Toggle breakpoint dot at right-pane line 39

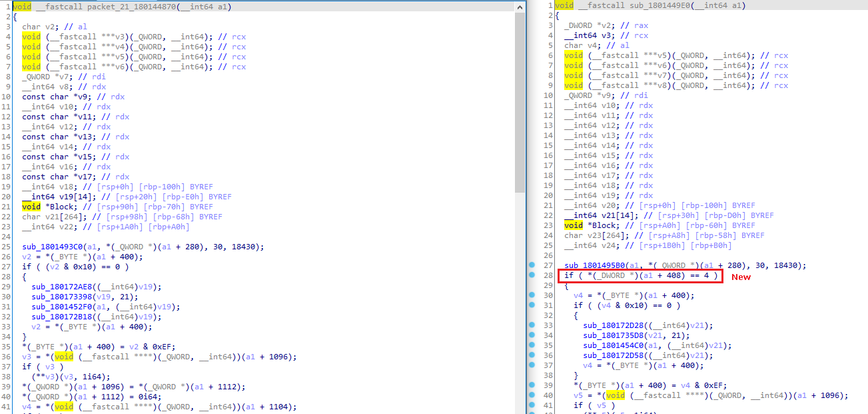(x=532, y=385)
